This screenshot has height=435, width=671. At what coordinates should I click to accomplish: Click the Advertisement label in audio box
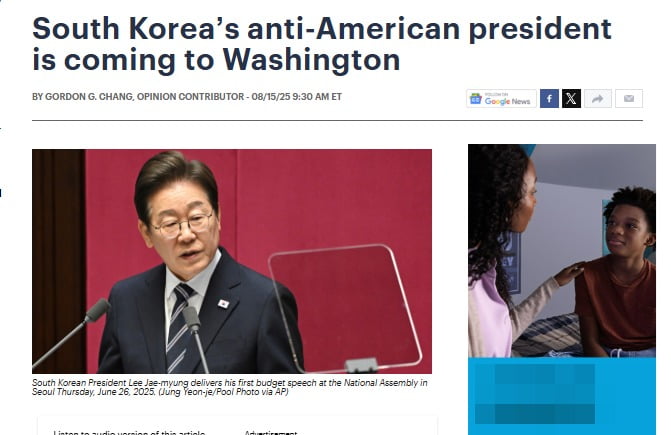point(270,432)
